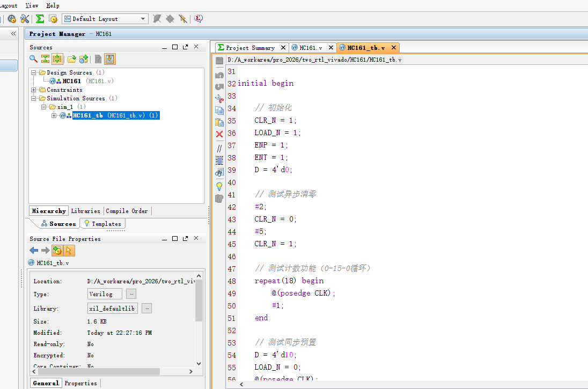Collapse the Simulation Sources folder
Image resolution: width=588 pixels, height=389 pixels.
click(33, 99)
